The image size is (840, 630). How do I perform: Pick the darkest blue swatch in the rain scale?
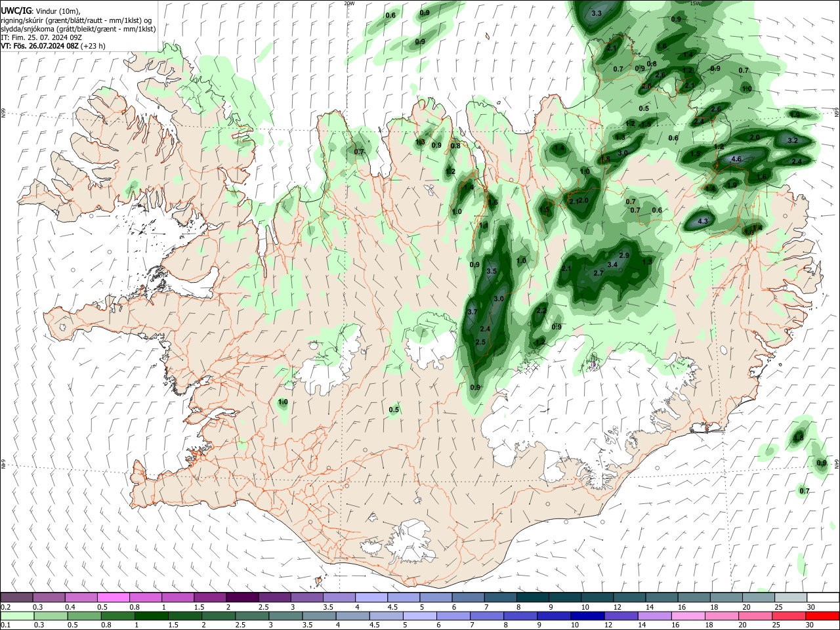click(586, 616)
